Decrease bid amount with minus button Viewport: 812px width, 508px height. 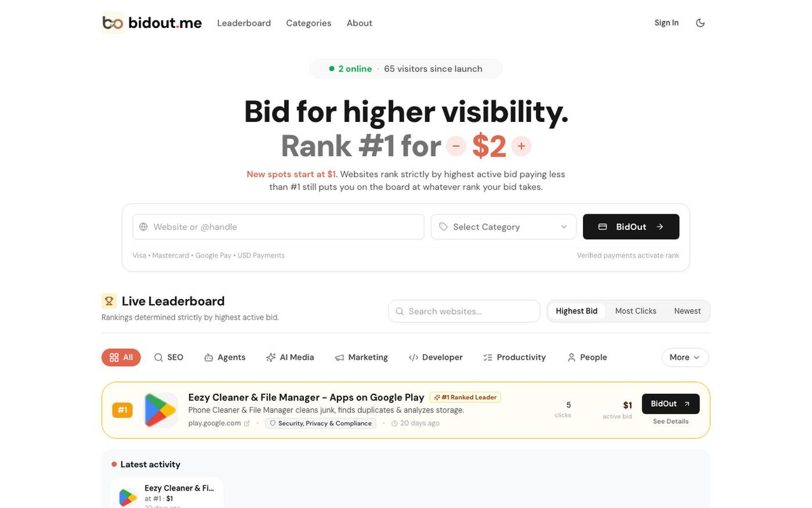456,146
